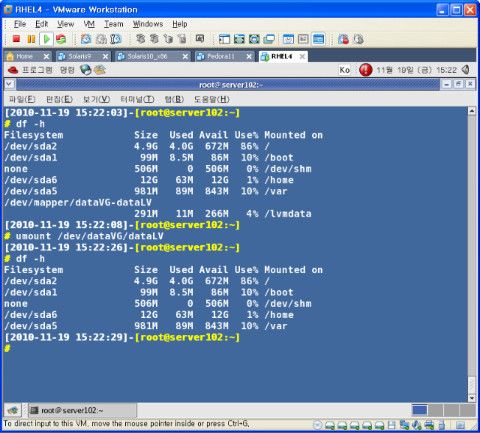Click the printer device status bar icon
Viewport: 480px width, 433px height.
pos(429,425)
